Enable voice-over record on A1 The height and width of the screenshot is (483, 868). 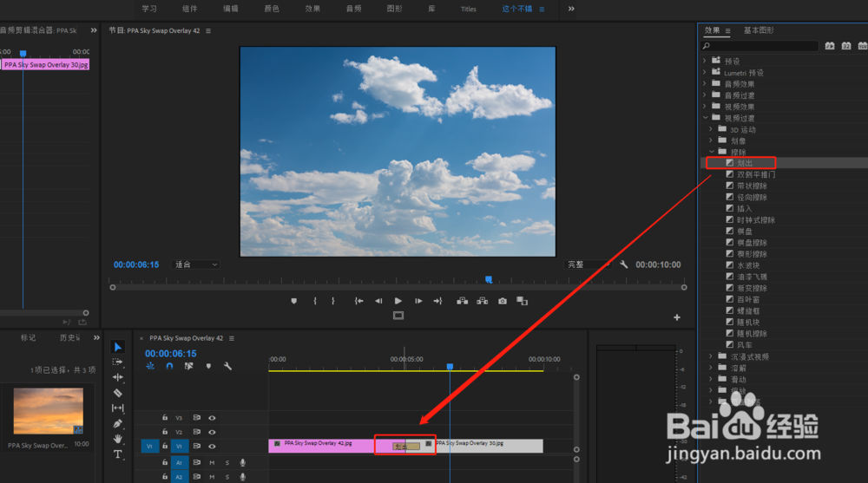click(242, 462)
